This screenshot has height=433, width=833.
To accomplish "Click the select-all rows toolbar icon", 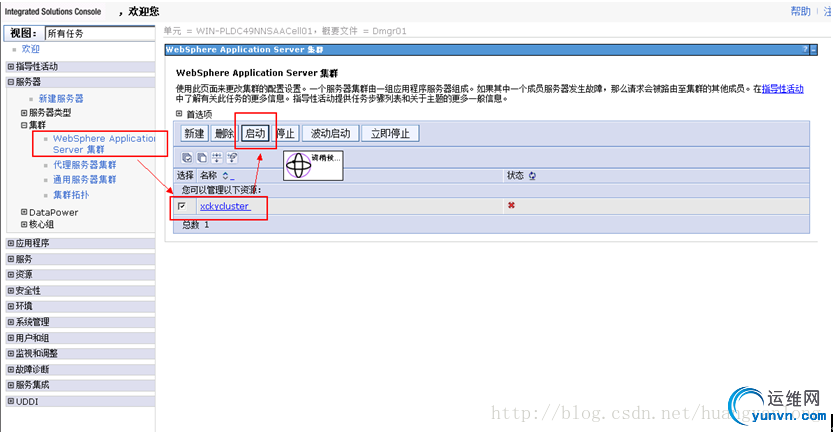I will click(x=187, y=158).
